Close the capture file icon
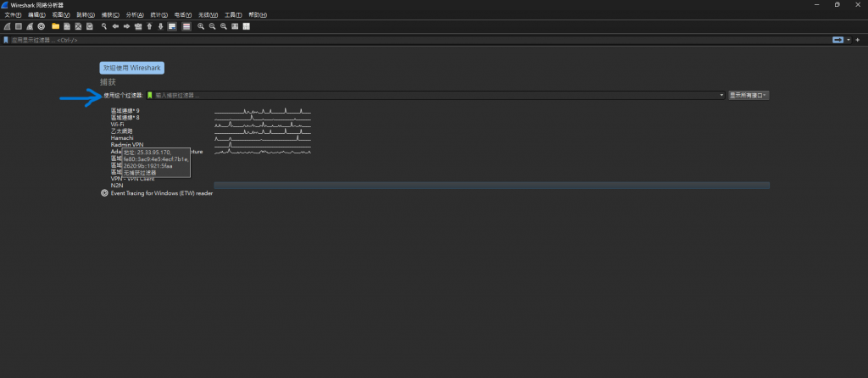 pos(78,26)
